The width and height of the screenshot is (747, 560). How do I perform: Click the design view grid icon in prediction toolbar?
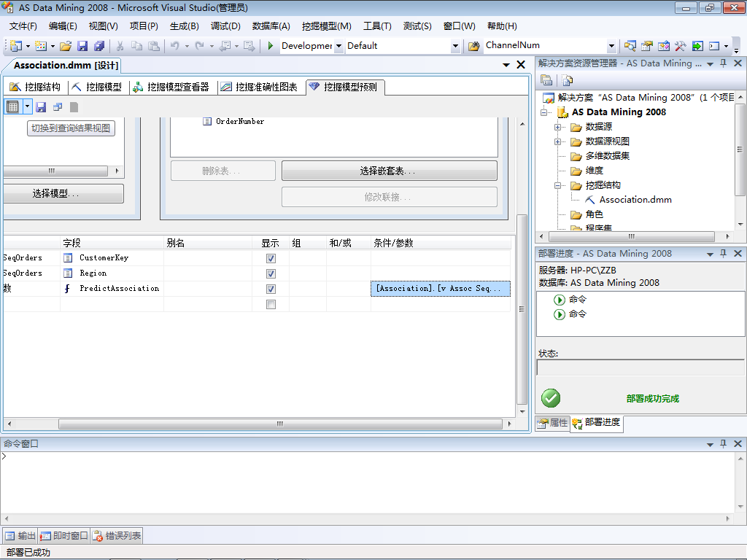tap(13, 106)
